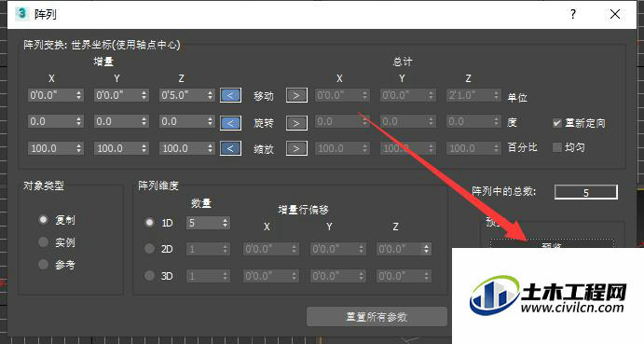Select the 参考 object type radio

pyautogui.click(x=43, y=264)
